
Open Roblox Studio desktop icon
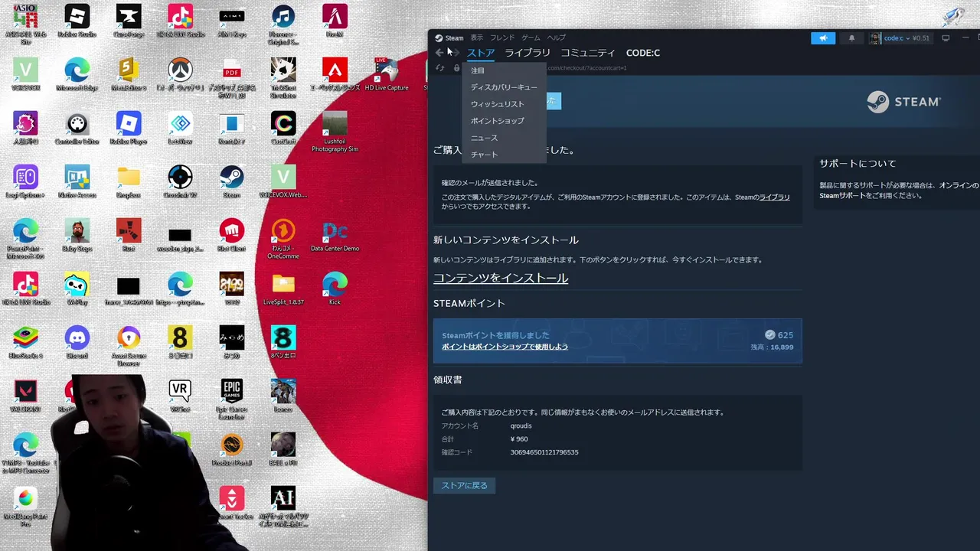click(x=77, y=22)
